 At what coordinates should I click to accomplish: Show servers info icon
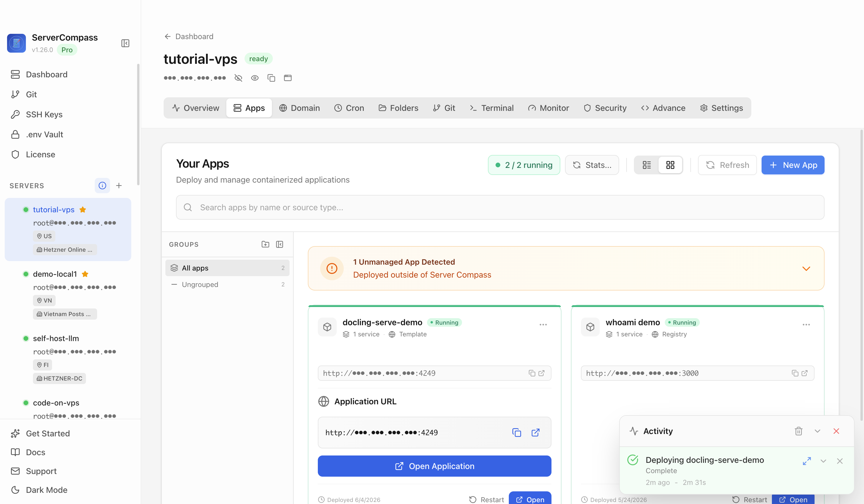click(102, 185)
